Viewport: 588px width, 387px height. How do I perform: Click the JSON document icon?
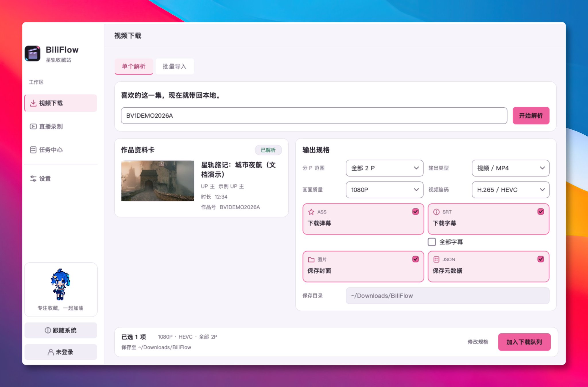pyautogui.click(x=436, y=260)
